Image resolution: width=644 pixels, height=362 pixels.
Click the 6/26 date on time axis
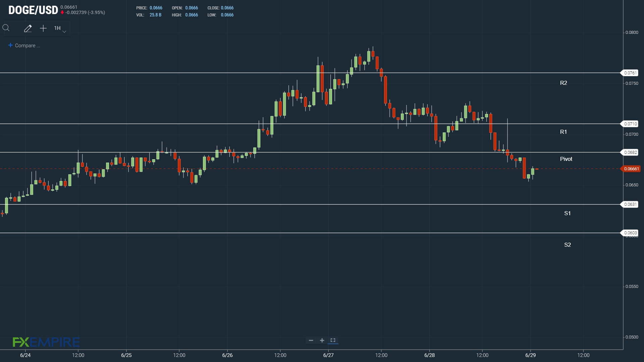coord(227,355)
